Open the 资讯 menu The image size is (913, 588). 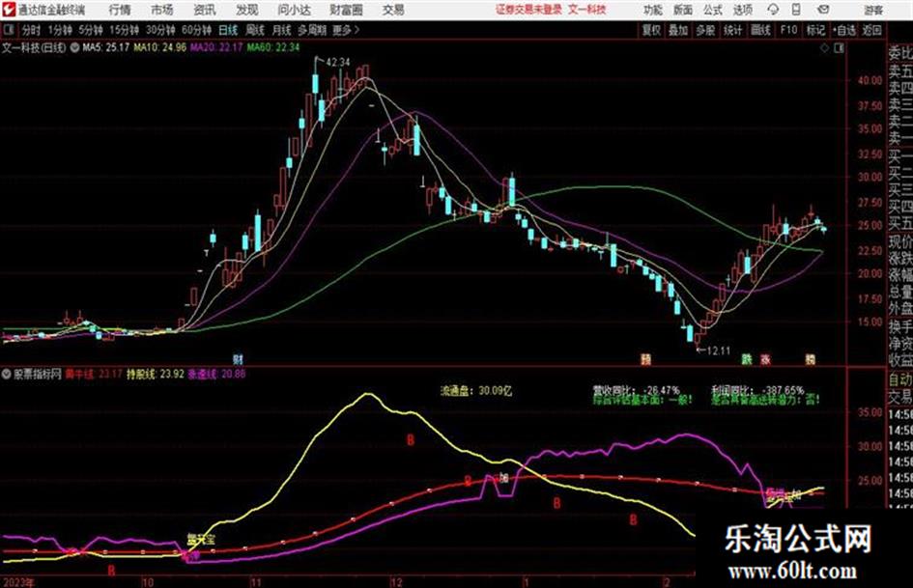205,10
